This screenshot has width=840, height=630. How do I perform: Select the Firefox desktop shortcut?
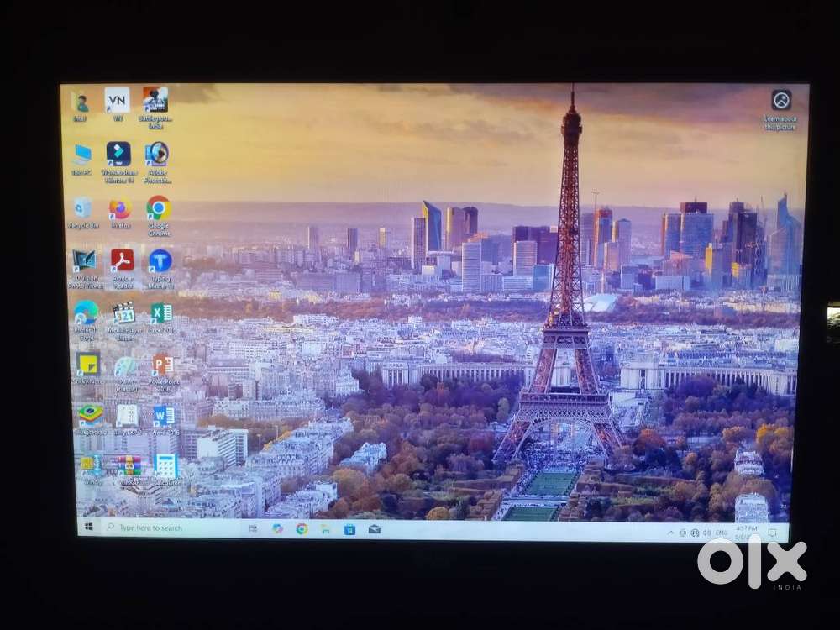(120, 209)
